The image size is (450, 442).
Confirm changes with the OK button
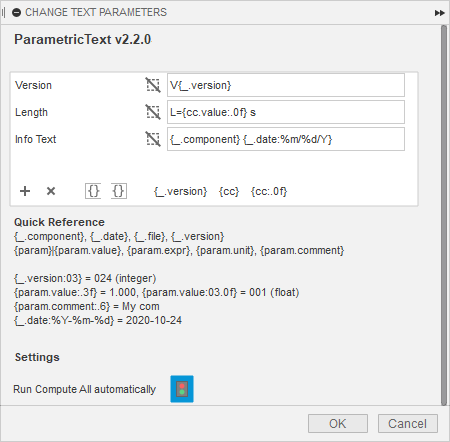338,424
